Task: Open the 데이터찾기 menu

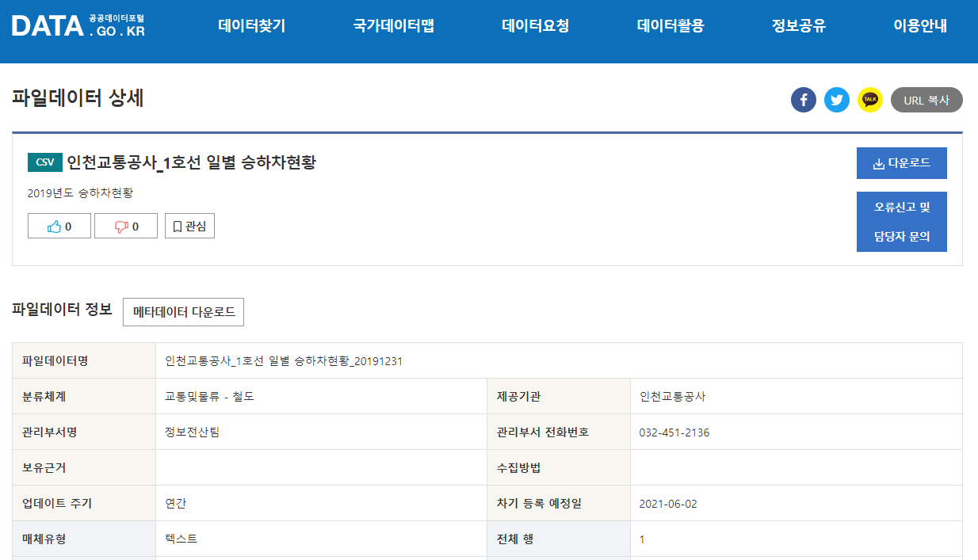Action: point(252,25)
